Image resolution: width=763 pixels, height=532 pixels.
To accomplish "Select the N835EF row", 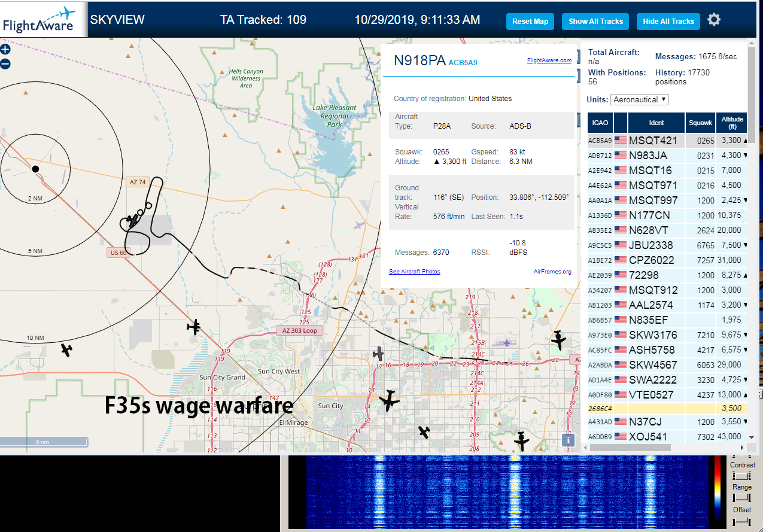I will coord(667,320).
